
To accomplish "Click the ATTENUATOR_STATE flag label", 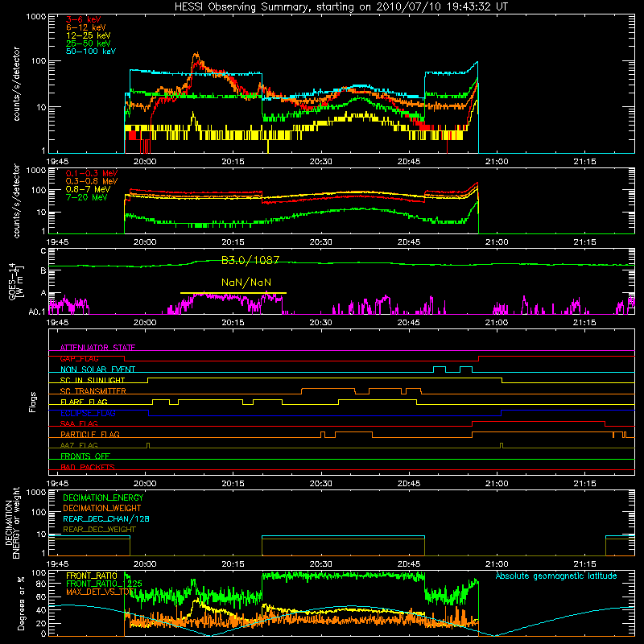I will pyautogui.click(x=97, y=348).
